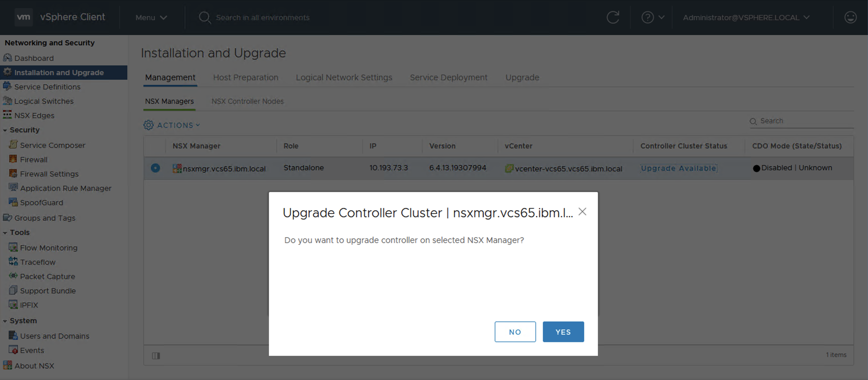The image size is (868, 380).
Task: Open the ACTIONS dropdown
Action: [x=172, y=125]
